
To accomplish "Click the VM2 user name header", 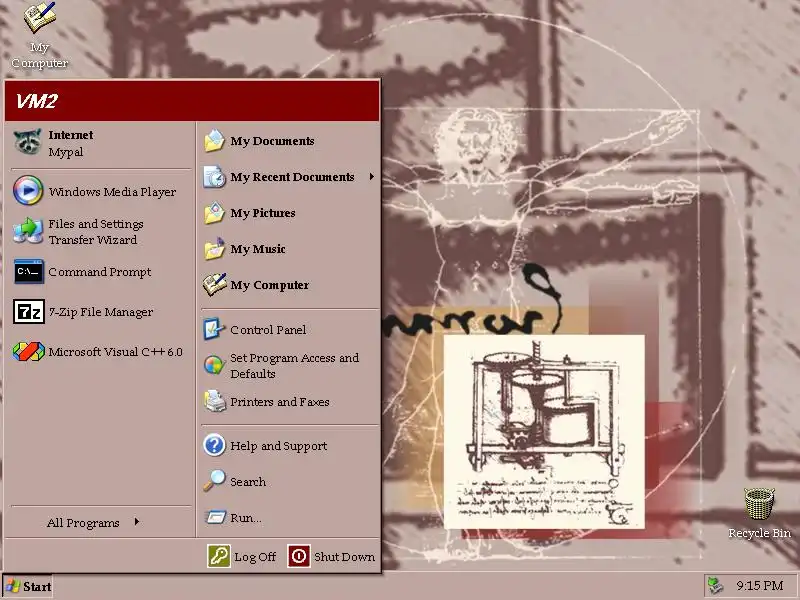I will pyautogui.click(x=36, y=101).
